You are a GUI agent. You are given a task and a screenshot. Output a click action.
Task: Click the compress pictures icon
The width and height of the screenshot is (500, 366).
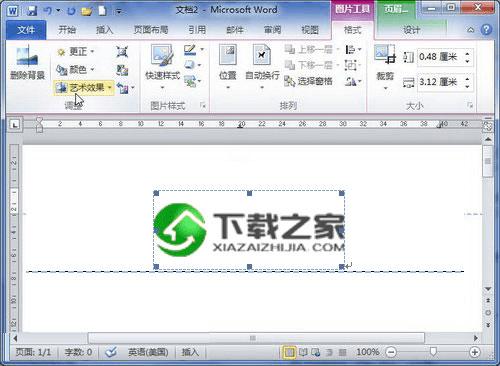coord(122,52)
